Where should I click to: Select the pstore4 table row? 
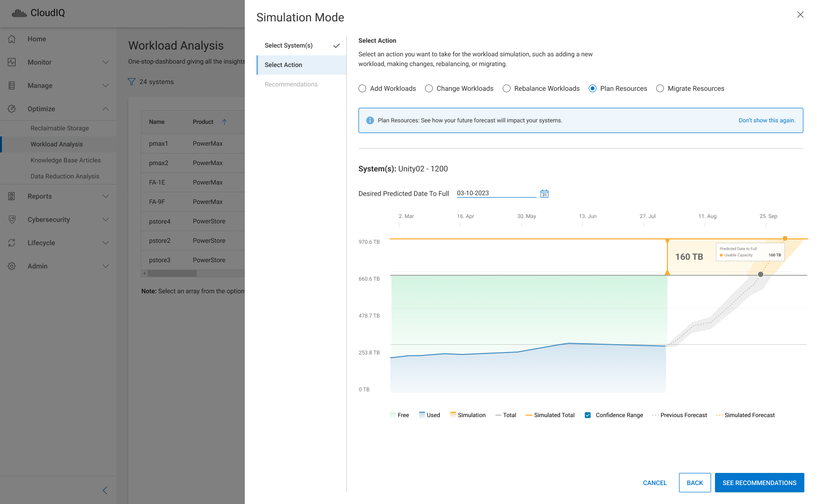click(193, 221)
